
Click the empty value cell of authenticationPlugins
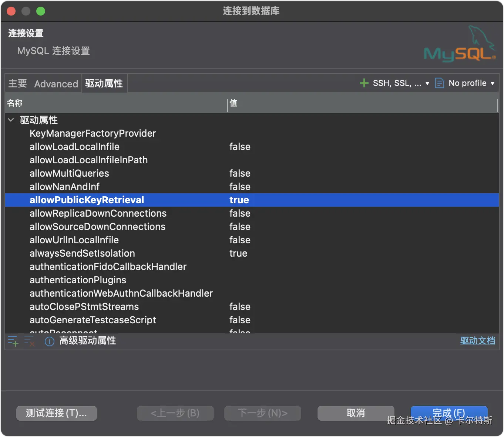pos(363,280)
